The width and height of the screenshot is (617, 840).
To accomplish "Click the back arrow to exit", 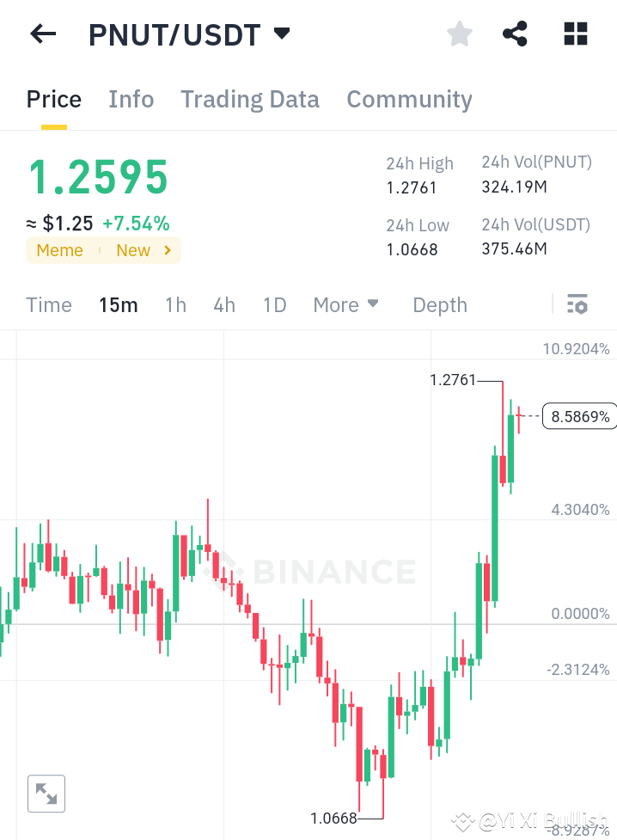I will (x=41, y=34).
